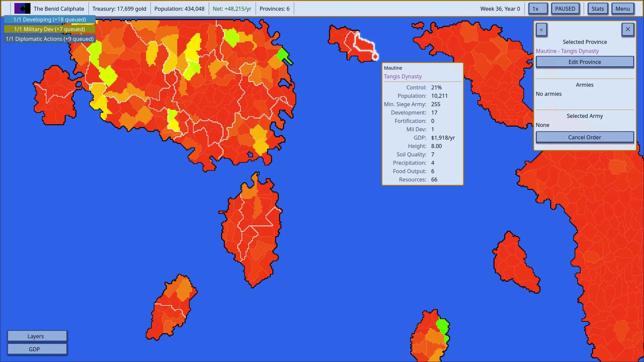Expand the Developing queue bar
Screen dimensions: 644x362
point(50,19)
